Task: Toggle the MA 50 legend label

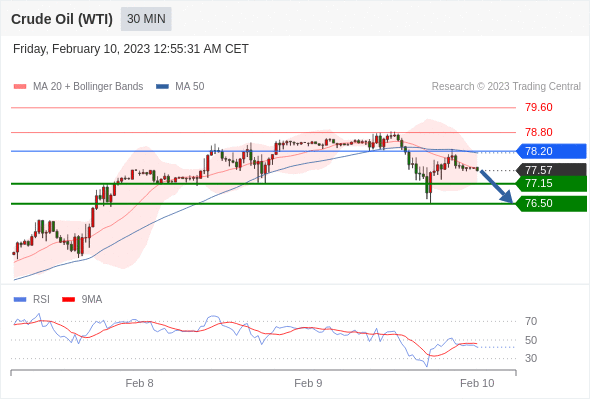Action: pyautogui.click(x=190, y=87)
